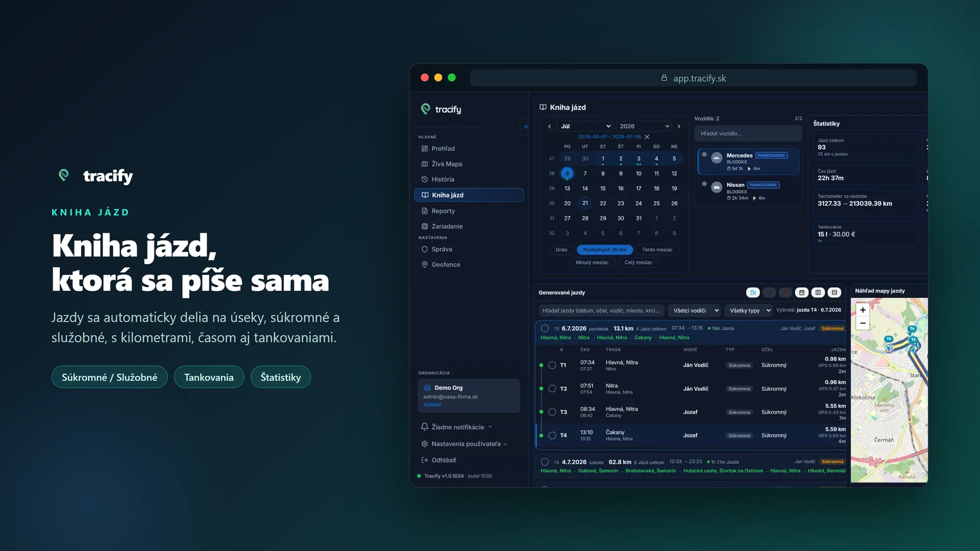Click the Čas jázd 22h 37m card
This screenshot has width=980, height=551.
coord(865,175)
